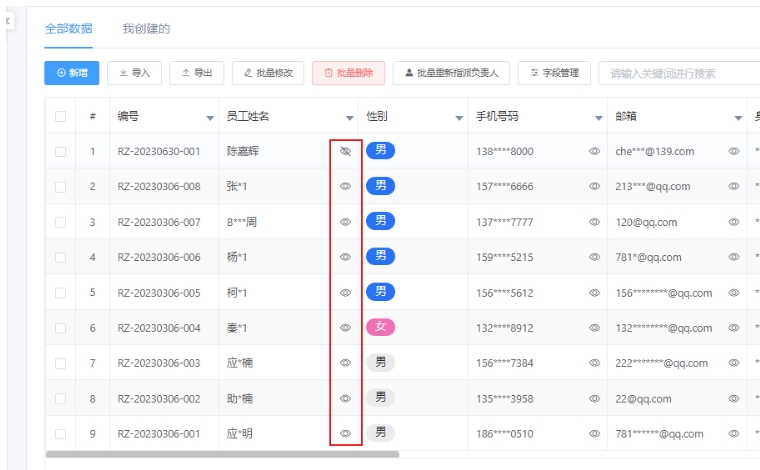Image resolution: width=760 pixels, height=470 pixels.
Task: Open the 编号 column dropdown arrow
Action: coord(210,118)
